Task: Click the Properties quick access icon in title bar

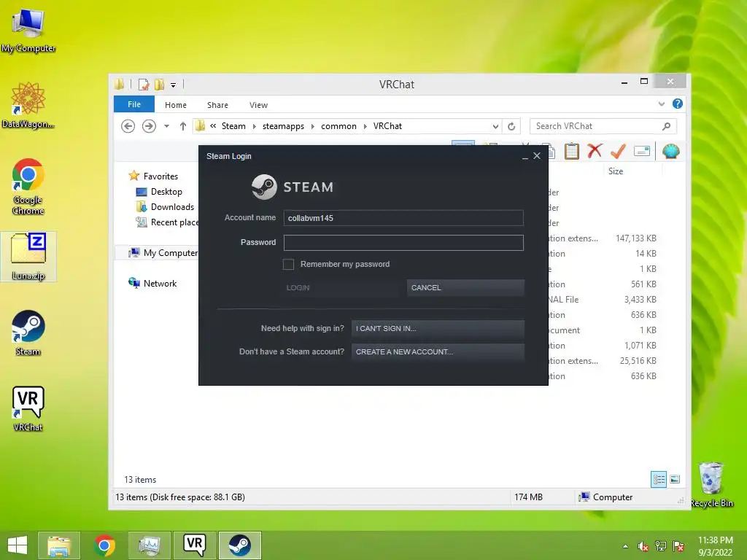Action: pyautogui.click(x=144, y=85)
